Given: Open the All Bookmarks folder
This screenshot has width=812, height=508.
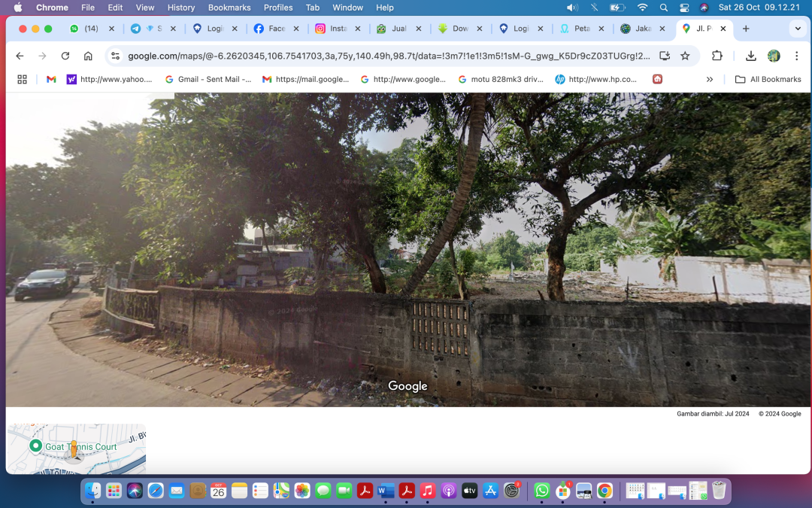Looking at the screenshot, I should (x=768, y=79).
